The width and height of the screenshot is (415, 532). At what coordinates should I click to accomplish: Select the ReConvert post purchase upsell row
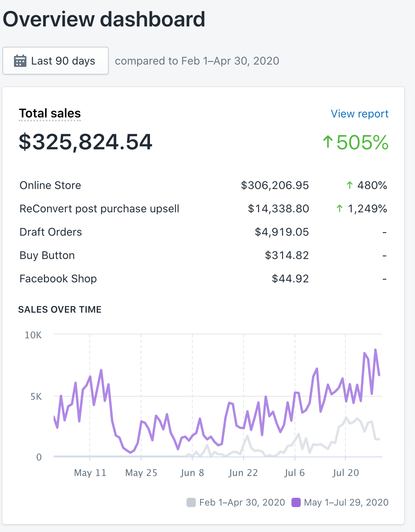[203, 208]
